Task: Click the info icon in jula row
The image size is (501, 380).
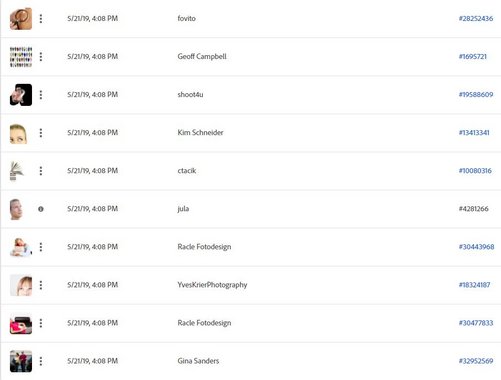Action: pos(41,209)
